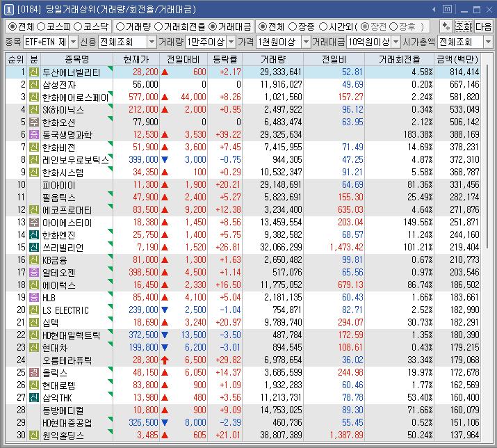497x448 pixels.
Task: Select the 전체 market radio button
Action: pyautogui.click(x=13, y=26)
